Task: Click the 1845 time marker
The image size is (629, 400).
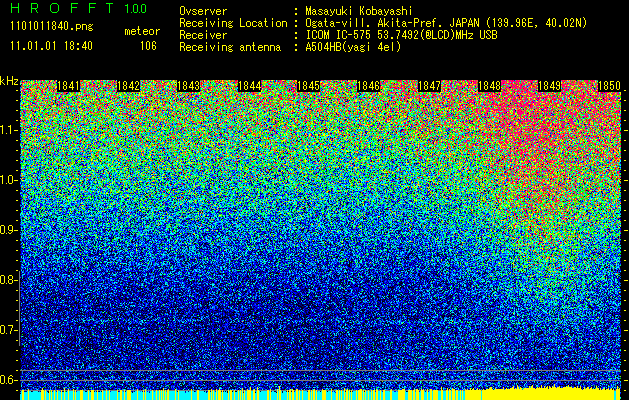Action: 308,86
